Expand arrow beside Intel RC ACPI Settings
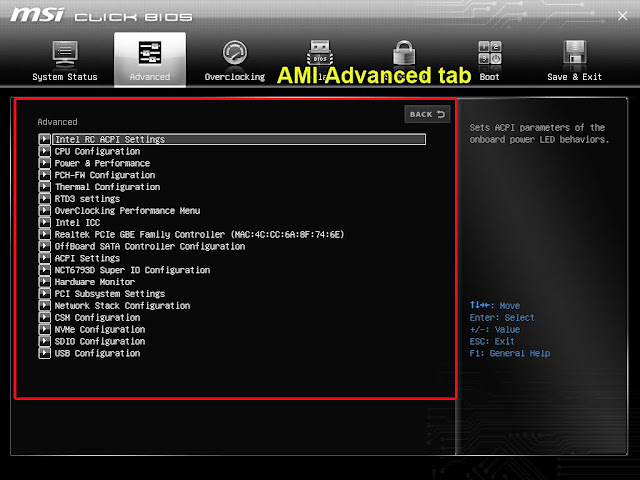 coord(44,139)
